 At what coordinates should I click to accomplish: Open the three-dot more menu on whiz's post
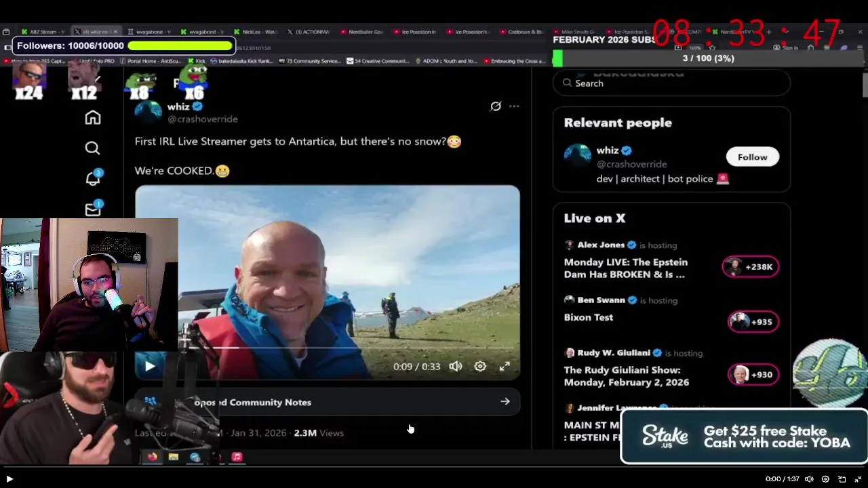tap(514, 106)
